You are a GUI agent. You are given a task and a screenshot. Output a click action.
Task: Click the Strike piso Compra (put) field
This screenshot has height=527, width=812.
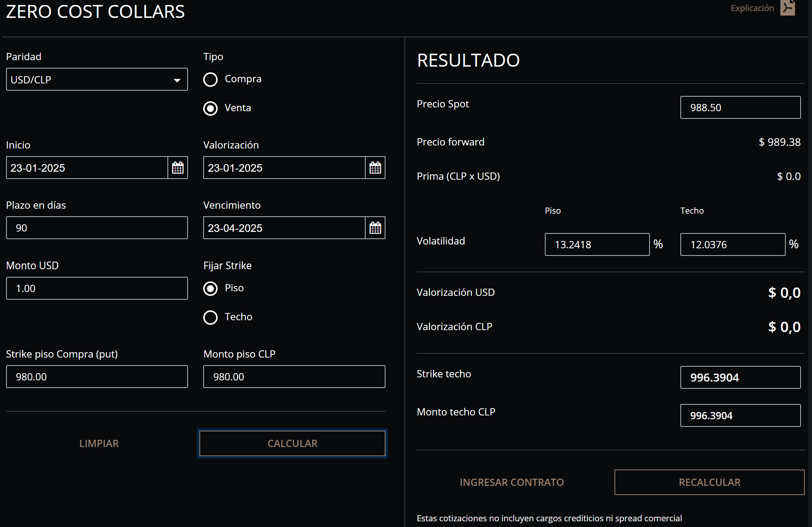(x=97, y=377)
